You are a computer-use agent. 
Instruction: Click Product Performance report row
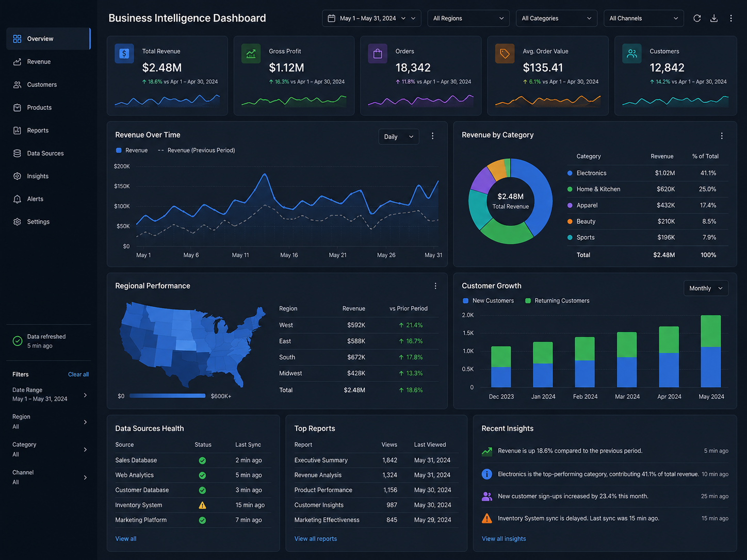(x=376, y=490)
